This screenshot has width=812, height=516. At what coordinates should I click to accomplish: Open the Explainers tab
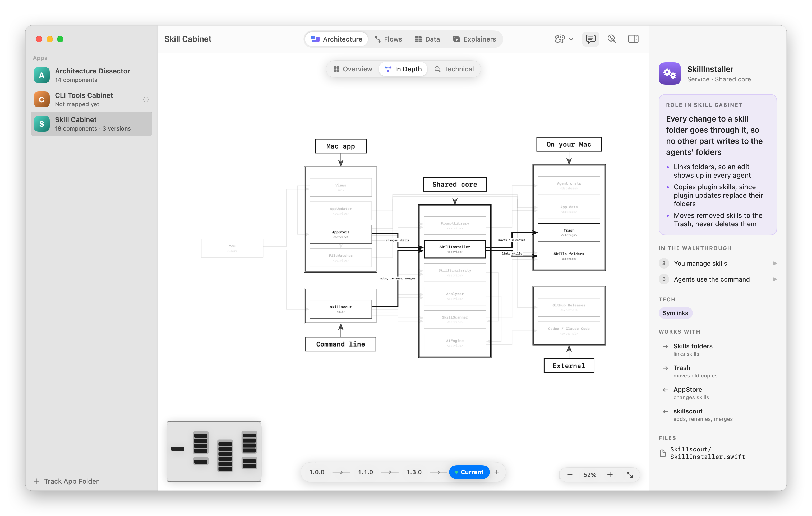[474, 39]
